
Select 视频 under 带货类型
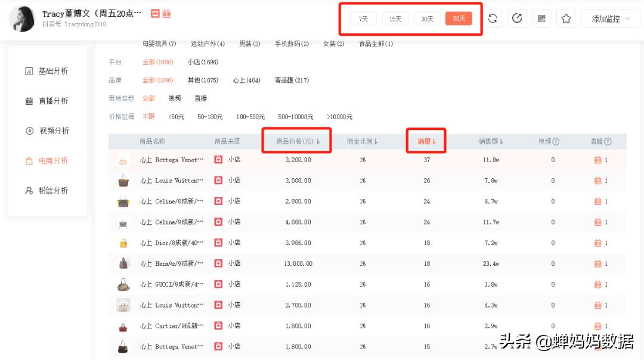coord(175,98)
